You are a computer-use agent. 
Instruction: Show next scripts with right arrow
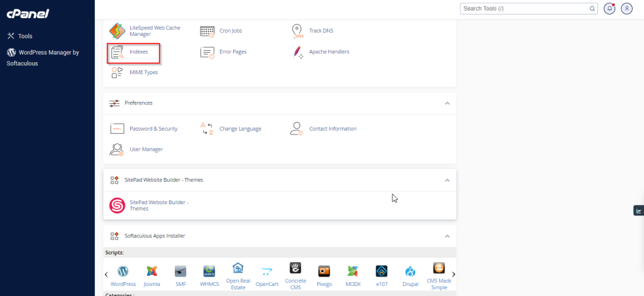pyautogui.click(x=453, y=274)
